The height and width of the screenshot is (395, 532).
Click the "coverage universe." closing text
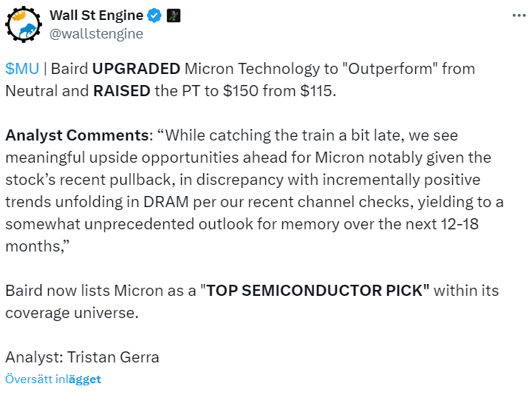(71, 312)
